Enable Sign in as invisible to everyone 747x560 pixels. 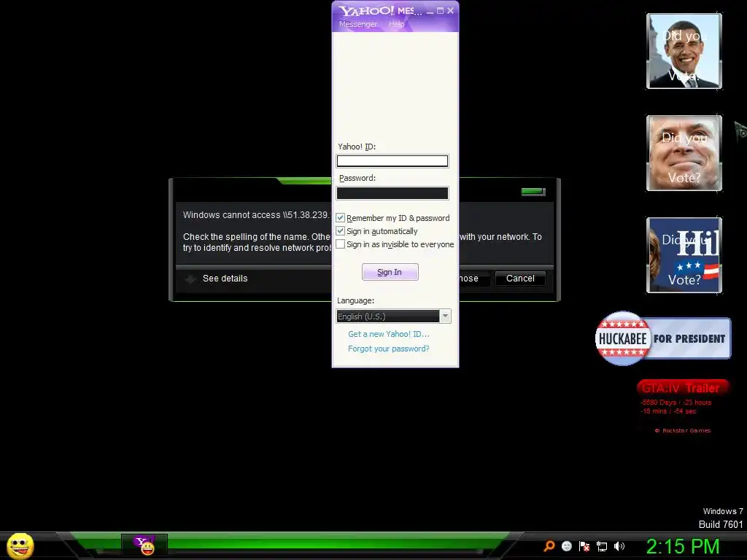340,244
